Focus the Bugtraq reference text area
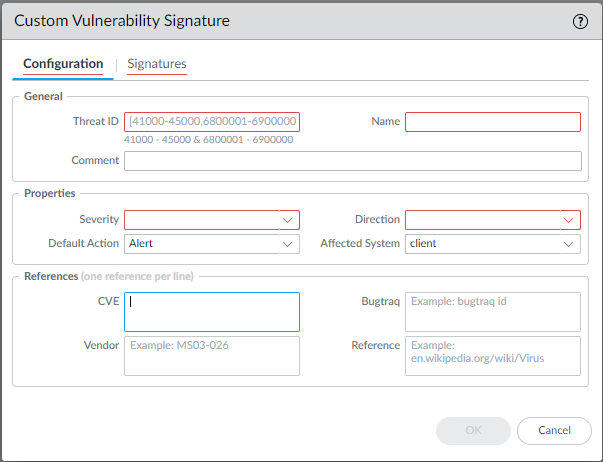Image resolution: width=603 pixels, height=462 pixels. (x=492, y=311)
